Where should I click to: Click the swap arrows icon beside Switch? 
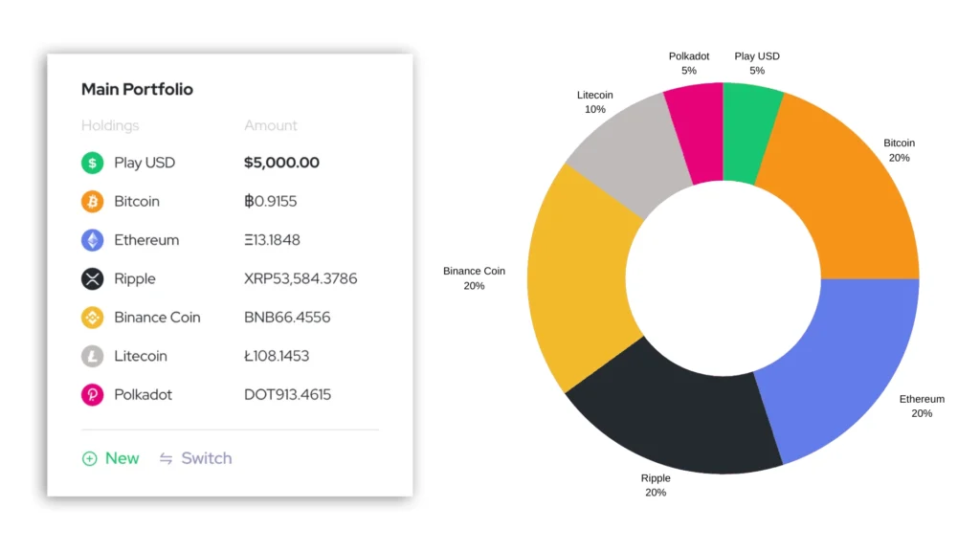tap(166, 459)
